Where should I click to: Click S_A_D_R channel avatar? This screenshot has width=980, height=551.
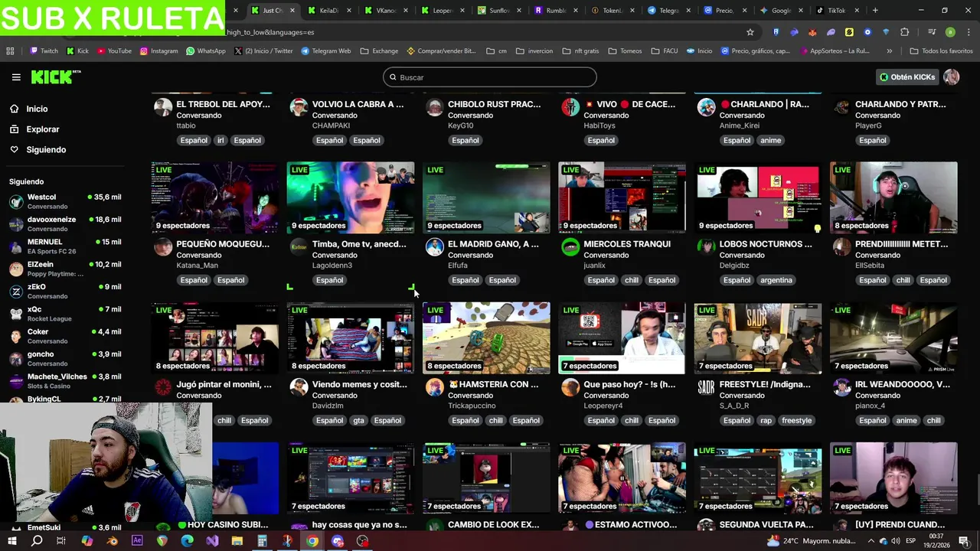(705, 387)
